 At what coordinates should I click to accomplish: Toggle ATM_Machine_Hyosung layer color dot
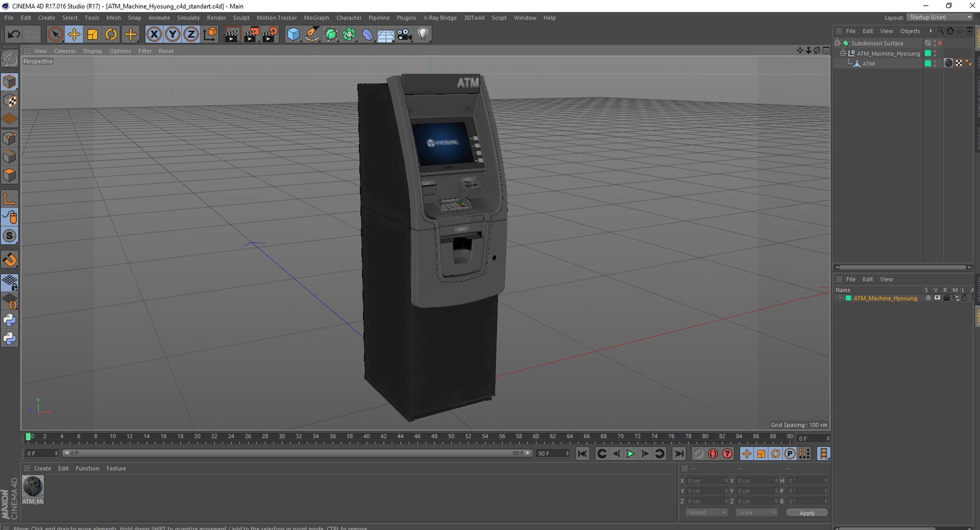[x=928, y=54]
